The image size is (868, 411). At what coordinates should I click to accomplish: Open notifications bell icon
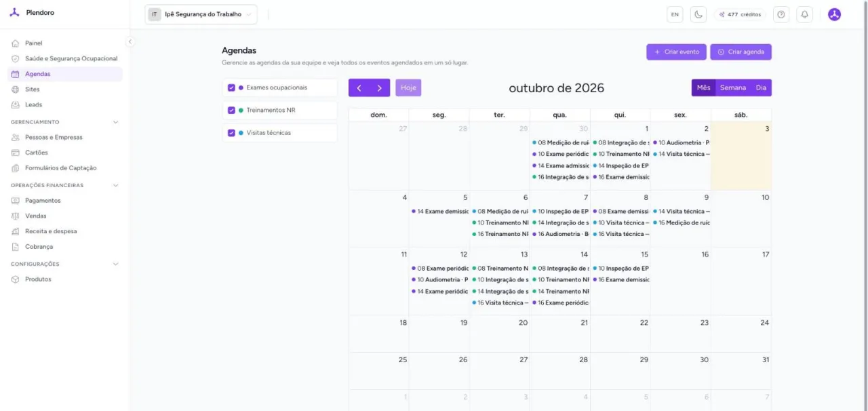804,14
